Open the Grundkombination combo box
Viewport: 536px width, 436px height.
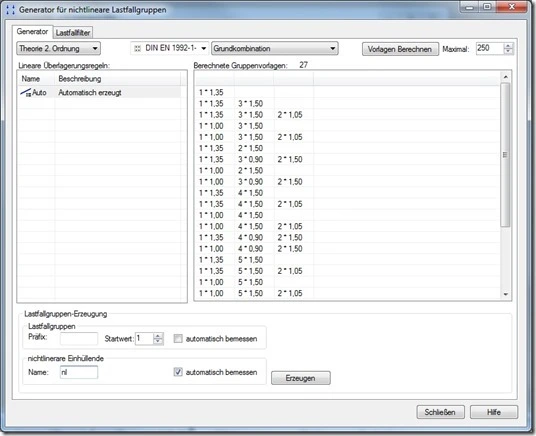[275, 49]
